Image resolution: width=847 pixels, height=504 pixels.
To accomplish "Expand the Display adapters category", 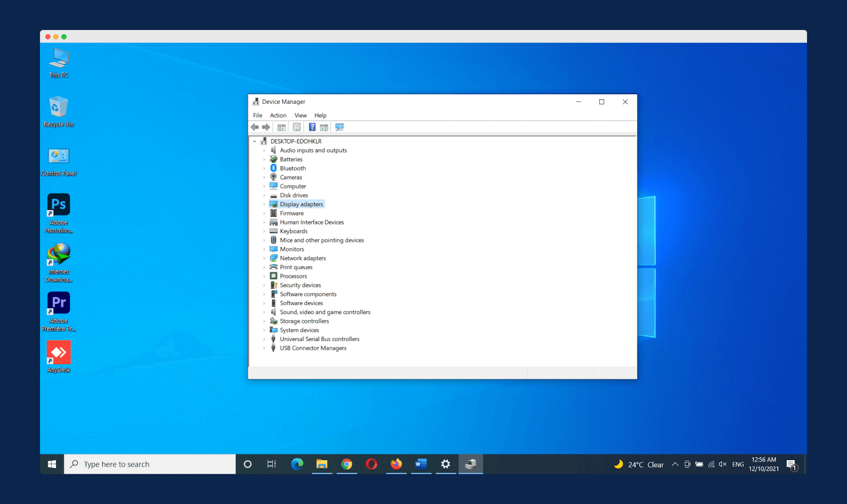I will pyautogui.click(x=264, y=204).
